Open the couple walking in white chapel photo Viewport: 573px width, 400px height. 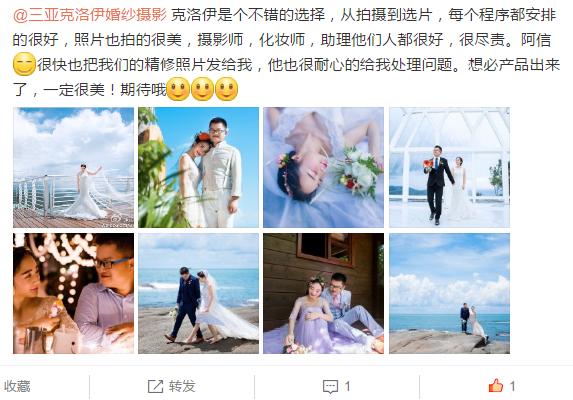coord(449,167)
